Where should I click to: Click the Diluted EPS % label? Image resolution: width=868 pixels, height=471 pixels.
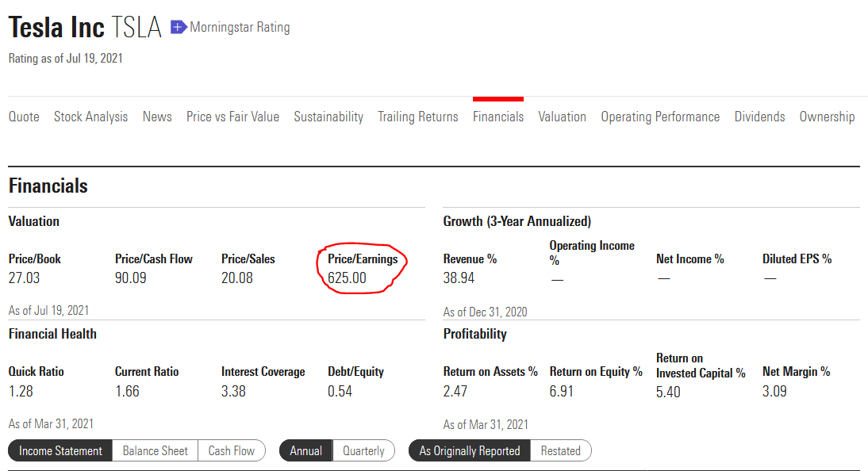797,259
